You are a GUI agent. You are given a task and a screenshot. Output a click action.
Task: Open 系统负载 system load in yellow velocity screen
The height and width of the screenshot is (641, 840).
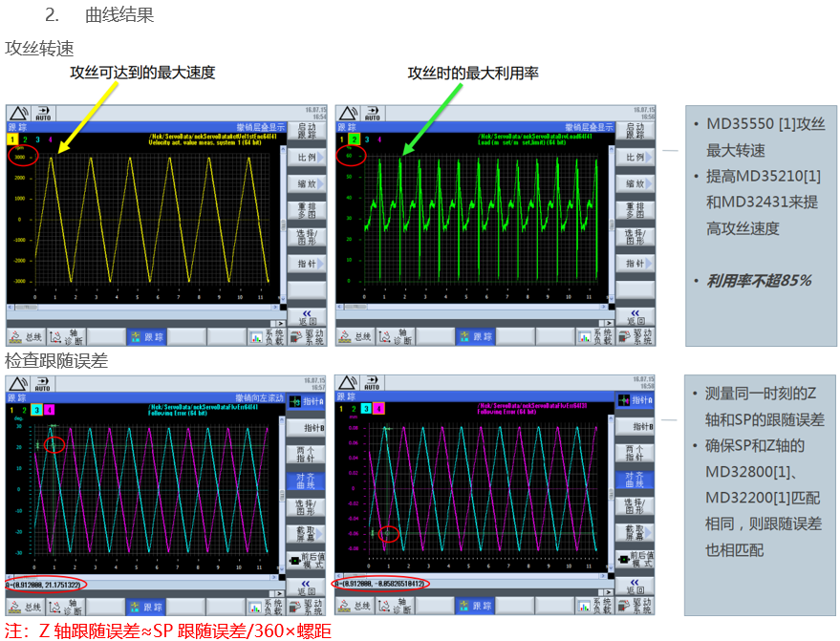[267, 337]
